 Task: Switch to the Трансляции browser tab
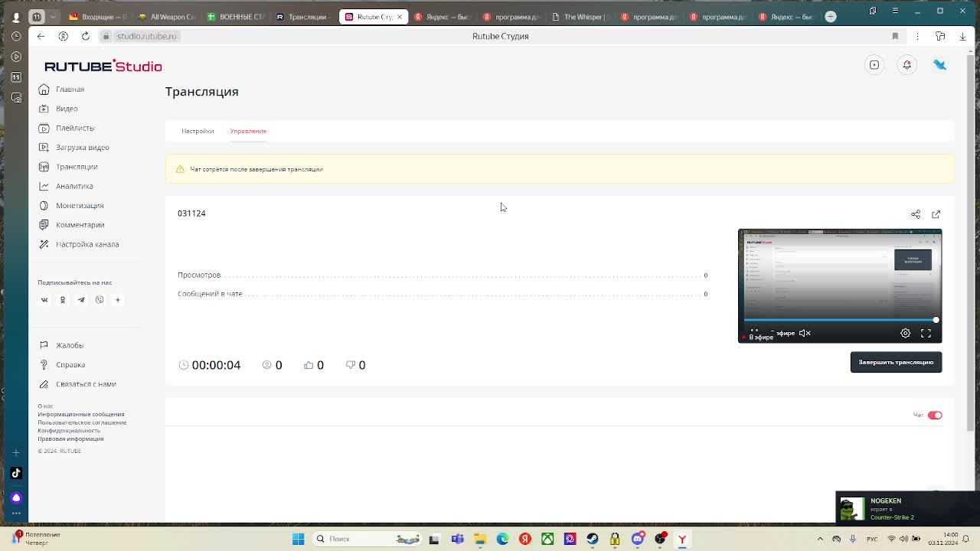[303, 16]
